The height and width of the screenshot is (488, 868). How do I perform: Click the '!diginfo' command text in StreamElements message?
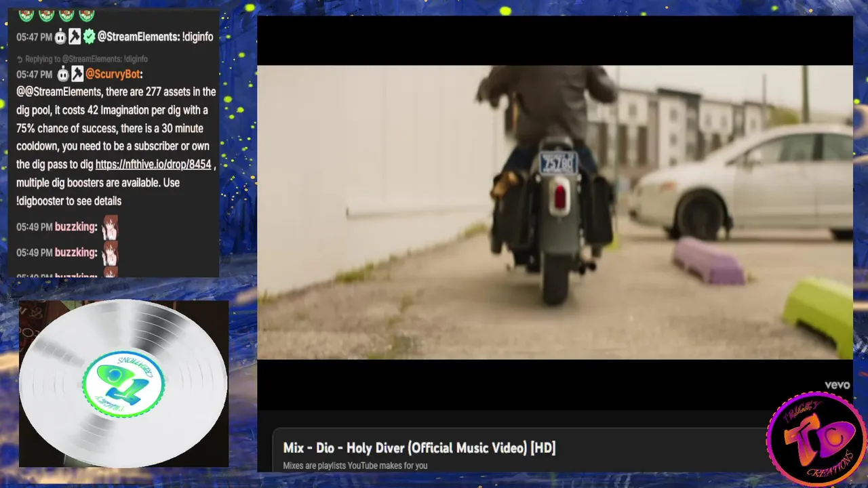(x=197, y=37)
